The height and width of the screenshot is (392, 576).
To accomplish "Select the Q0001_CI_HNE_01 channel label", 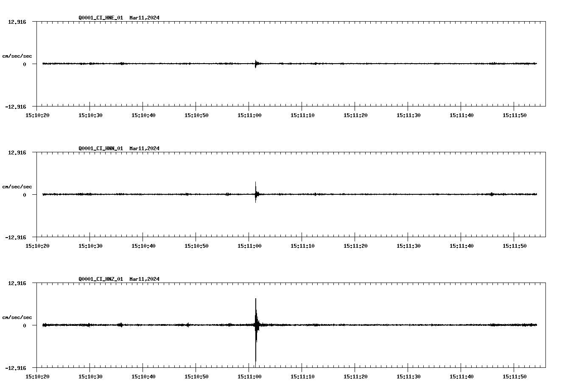I will coord(100,18).
